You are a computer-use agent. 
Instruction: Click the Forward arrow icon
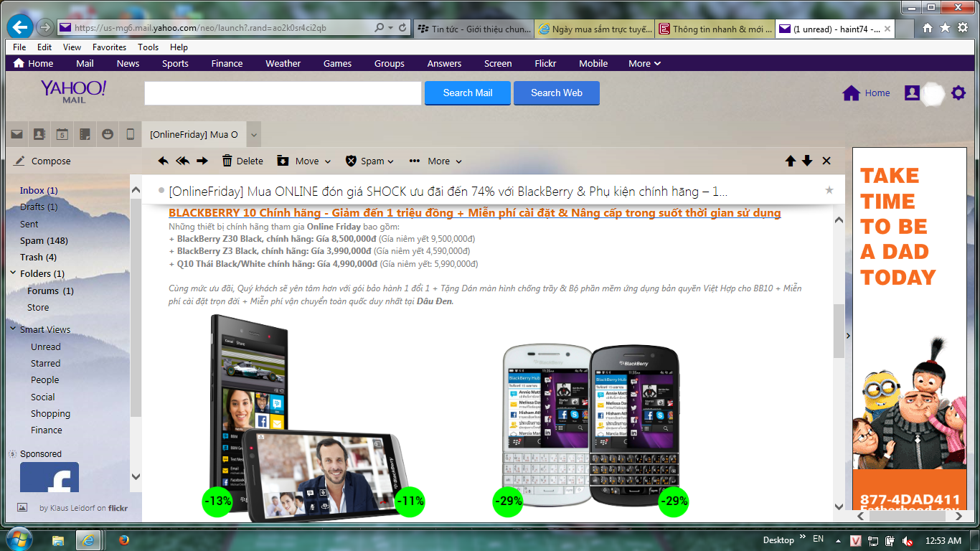click(x=202, y=161)
